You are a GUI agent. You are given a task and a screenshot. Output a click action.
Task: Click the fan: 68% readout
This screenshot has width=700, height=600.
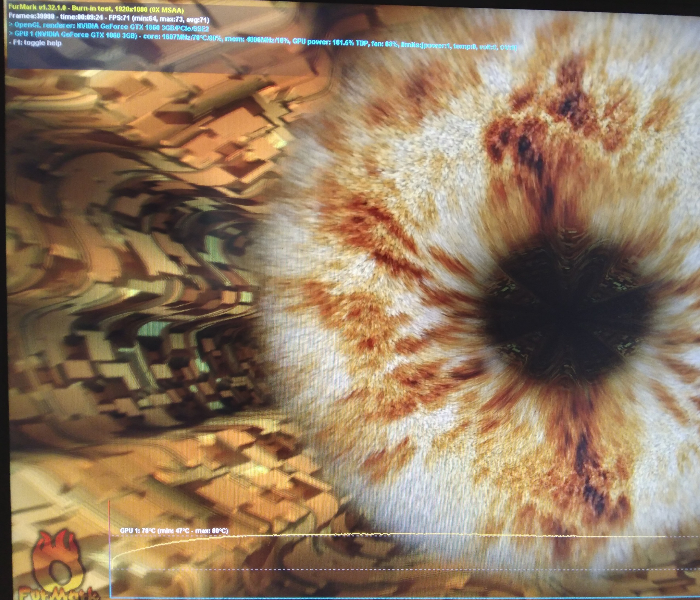(384, 44)
